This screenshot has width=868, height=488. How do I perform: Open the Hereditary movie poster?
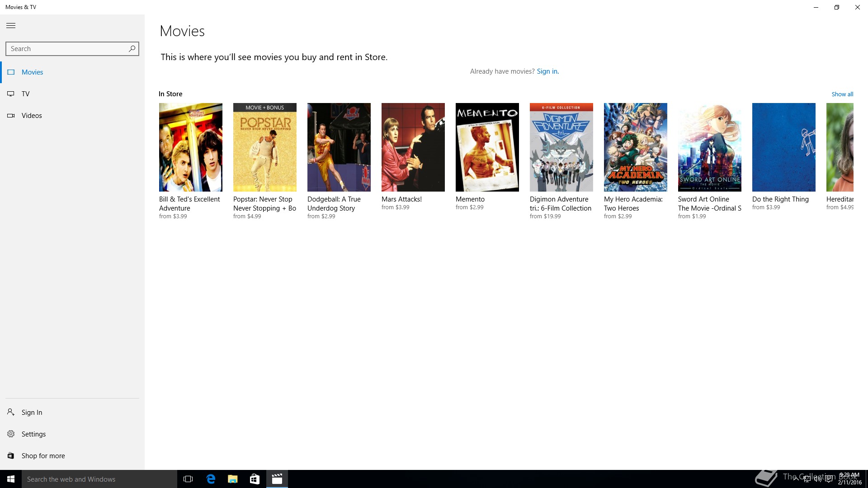coord(840,147)
